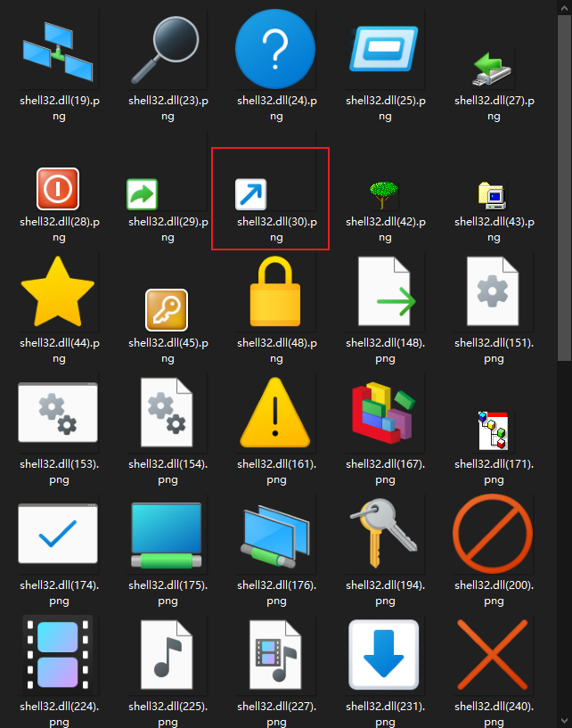572x728 pixels.
Task: Click the vertical scrollbar thumb
Action: point(565,188)
